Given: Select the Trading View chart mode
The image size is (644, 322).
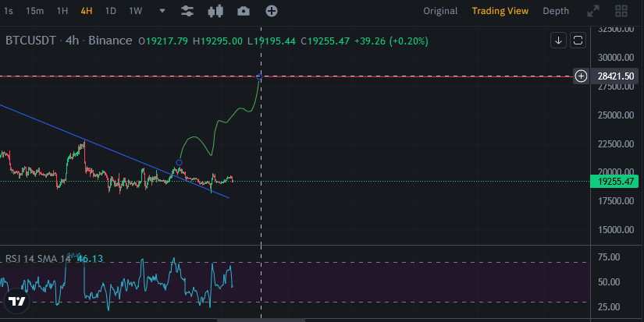Looking at the screenshot, I should 500,11.
